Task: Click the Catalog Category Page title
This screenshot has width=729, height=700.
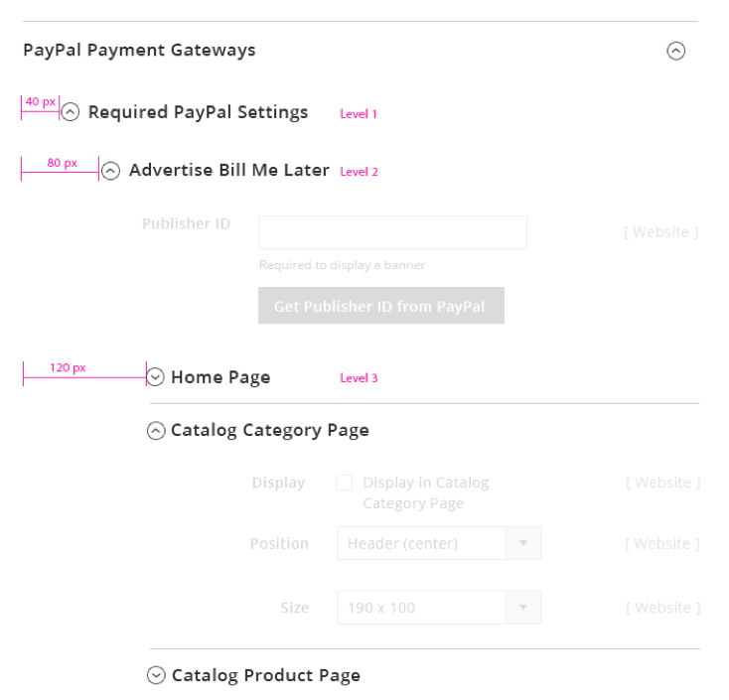Action: pos(270,430)
